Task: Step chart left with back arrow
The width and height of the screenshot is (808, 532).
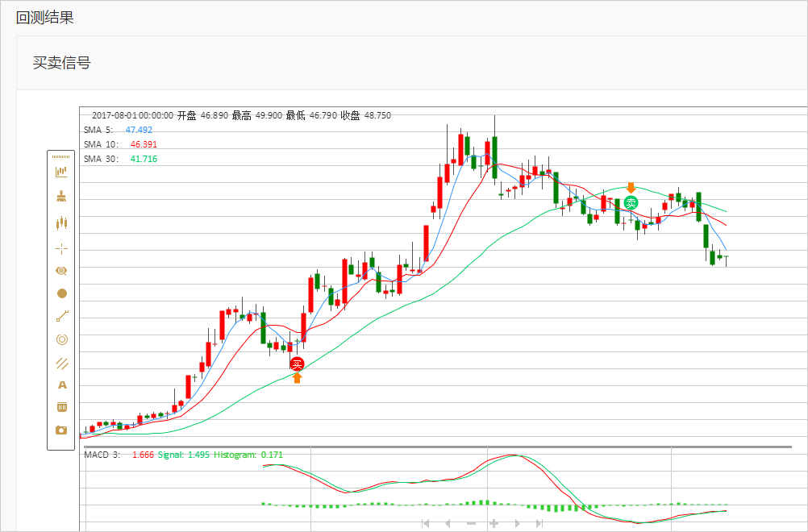Action: click(x=448, y=524)
